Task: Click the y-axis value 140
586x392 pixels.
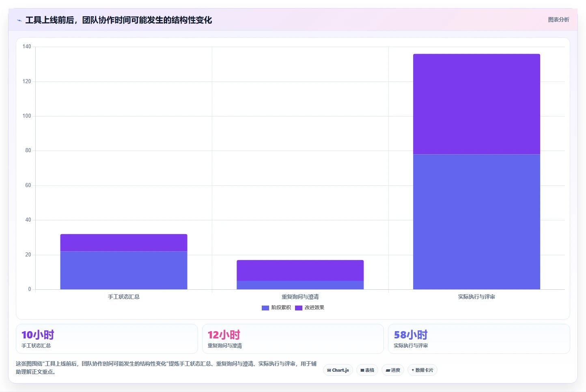Action: tap(27, 47)
